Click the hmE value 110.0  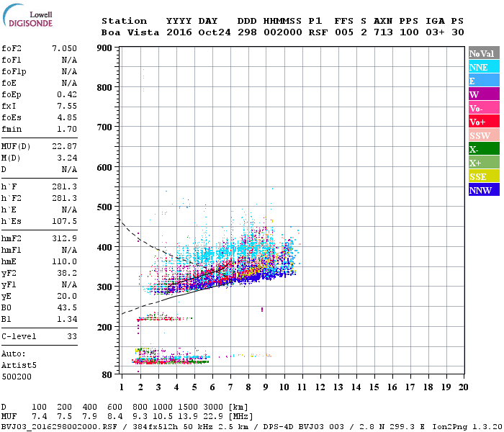click(x=64, y=261)
